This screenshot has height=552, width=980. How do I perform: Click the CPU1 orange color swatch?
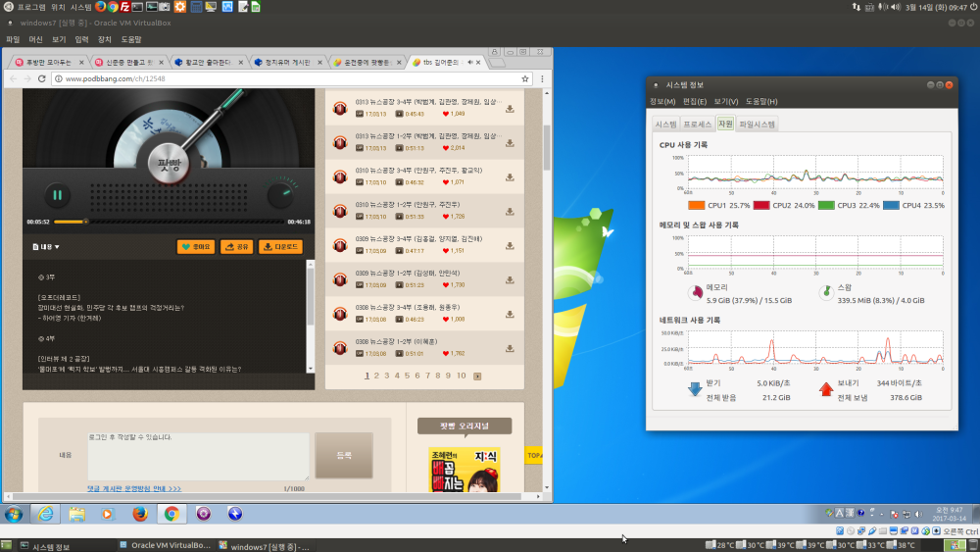click(697, 205)
